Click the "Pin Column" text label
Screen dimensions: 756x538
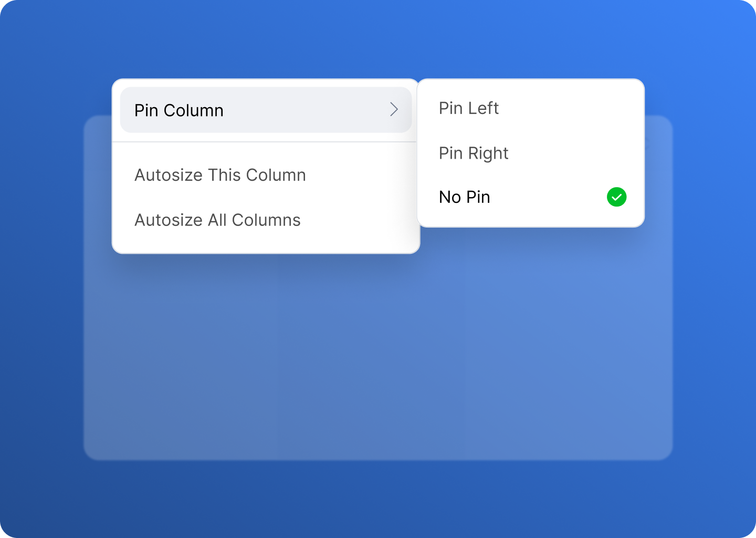[179, 110]
